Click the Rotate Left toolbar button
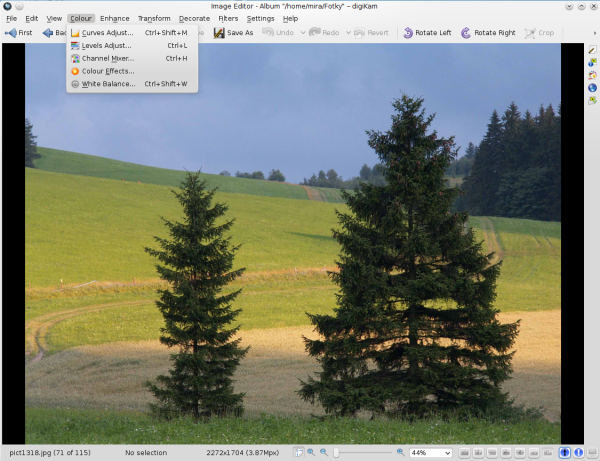This screenshot has height=461, width=600. click(x=429, y=33)
